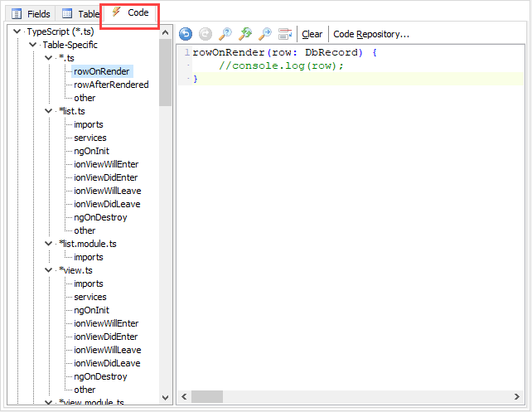The image size is (532, 412).
Task: Select 'ionViewDidLeave' under *view.ts
Action: pyautogui.click(x=107, y=363)
